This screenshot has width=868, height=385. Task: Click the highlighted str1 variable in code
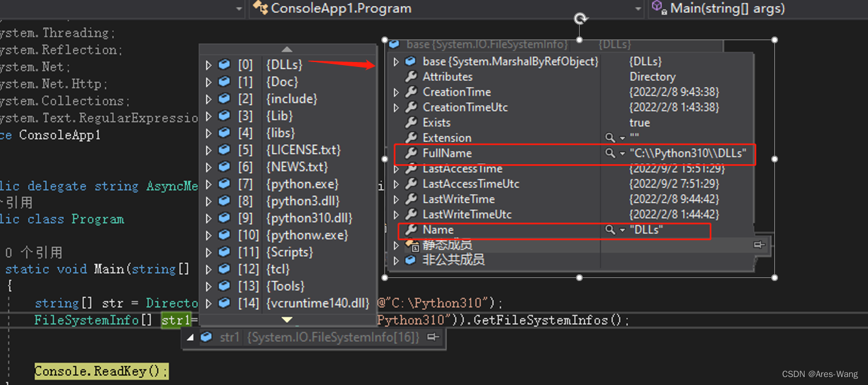[x=176, y=320]
